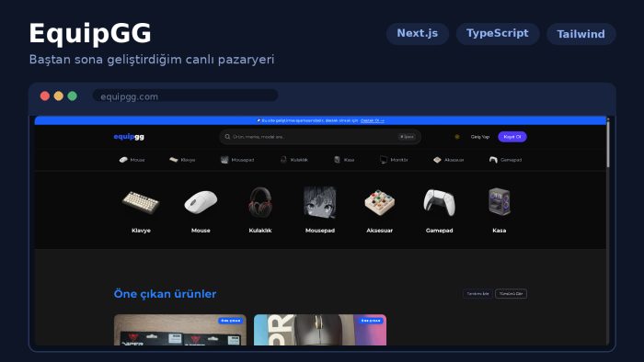This screenshot has height=362, width=644.
Task: Open the large Kulaklık headphone category icon
Action: [260, 202]
